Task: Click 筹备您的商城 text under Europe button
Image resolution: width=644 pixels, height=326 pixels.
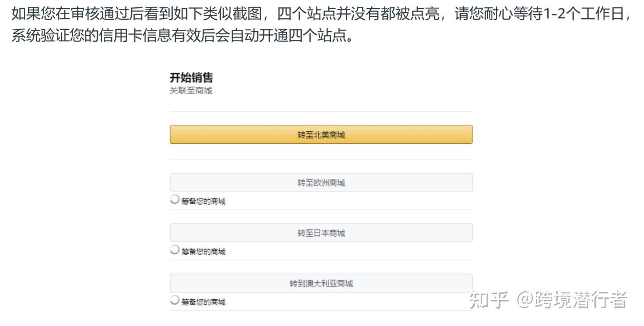Action: pos(203,201)
